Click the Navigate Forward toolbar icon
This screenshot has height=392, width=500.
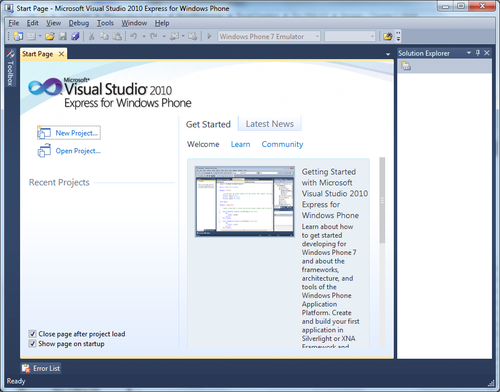(x=192, y=36)
